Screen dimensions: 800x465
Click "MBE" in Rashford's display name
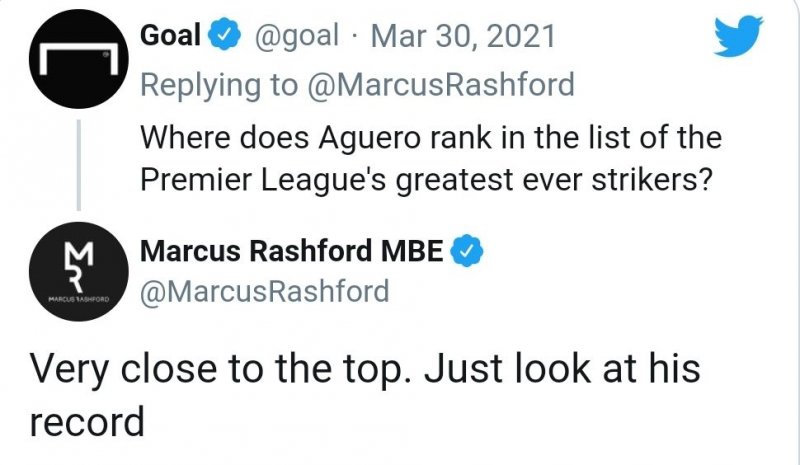click(411, 252)
